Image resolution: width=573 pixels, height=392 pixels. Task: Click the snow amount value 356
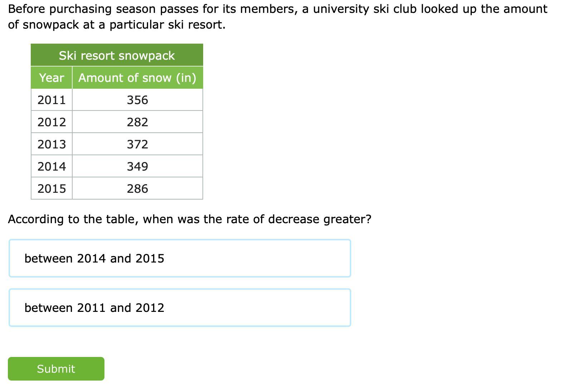[137, 100]
